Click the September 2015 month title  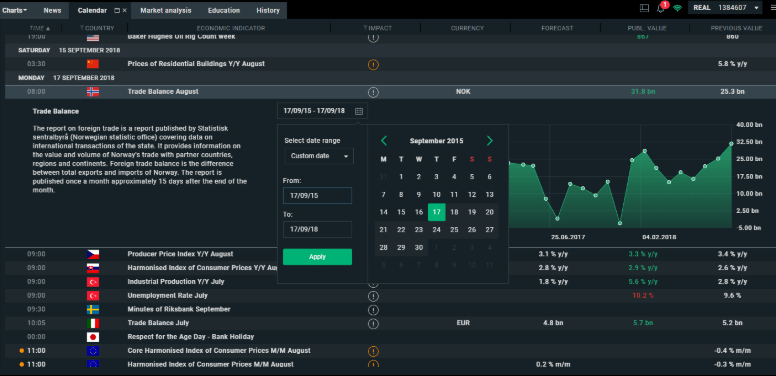[436, 141]
